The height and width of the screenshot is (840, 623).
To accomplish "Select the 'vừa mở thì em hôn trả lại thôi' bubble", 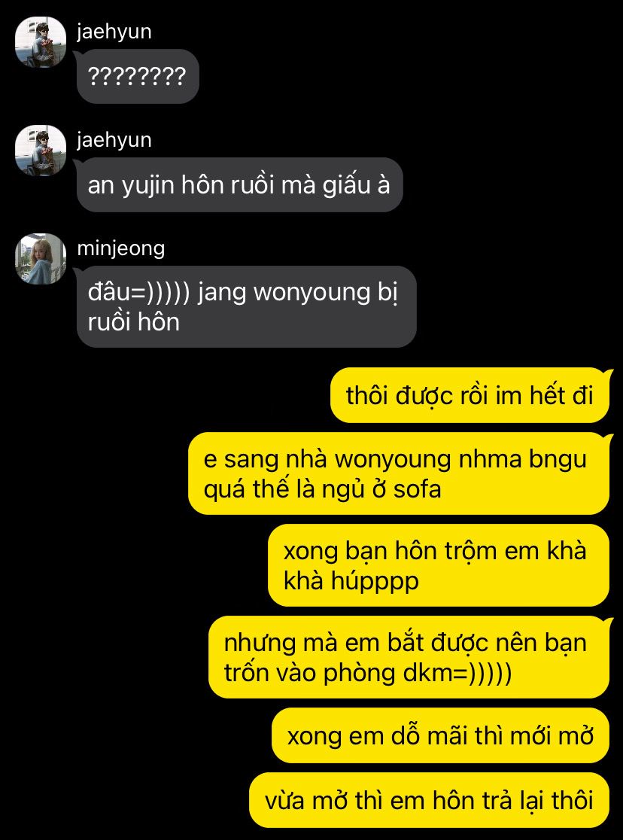I will click(429, 800).
